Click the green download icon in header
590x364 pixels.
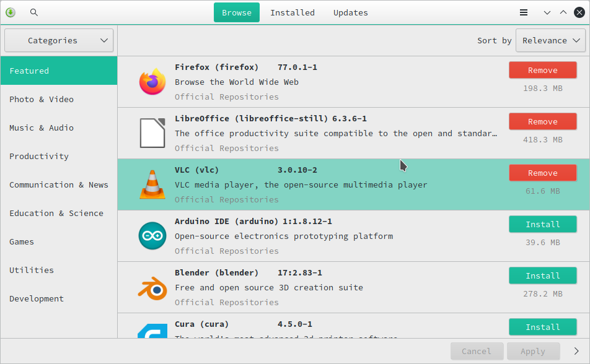coord(11,12)
